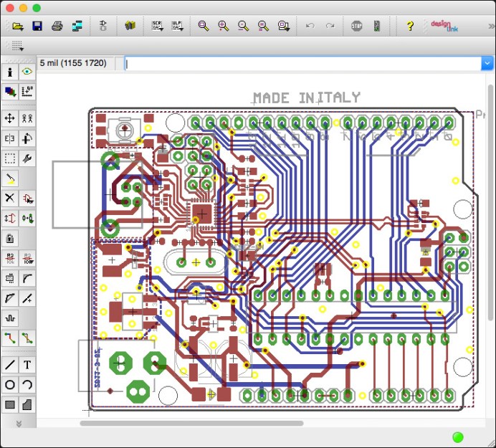Select the Move tool
Image resolution: width=496 pixels, height=448 pixels.
(x=10, y=118)
